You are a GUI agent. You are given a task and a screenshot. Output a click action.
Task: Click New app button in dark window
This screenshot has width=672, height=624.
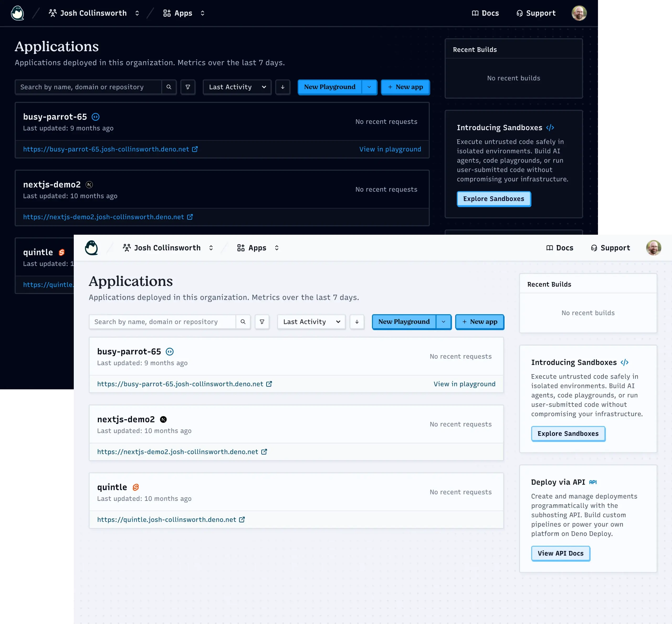406,87
